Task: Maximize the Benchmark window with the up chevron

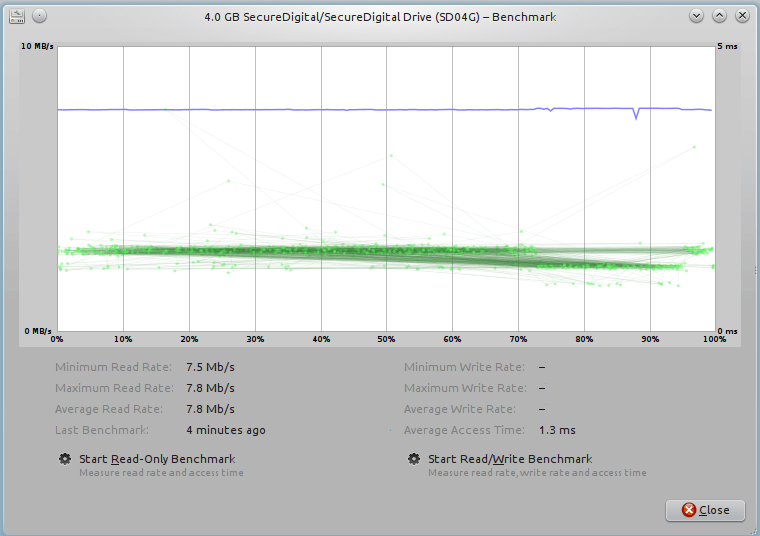Action: point(719,16)
